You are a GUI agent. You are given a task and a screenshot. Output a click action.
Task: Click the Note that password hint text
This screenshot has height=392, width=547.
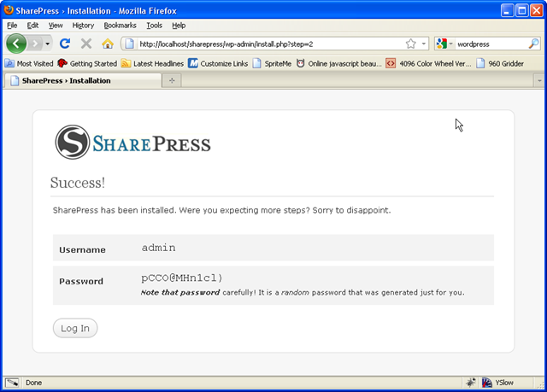[303, 292]
